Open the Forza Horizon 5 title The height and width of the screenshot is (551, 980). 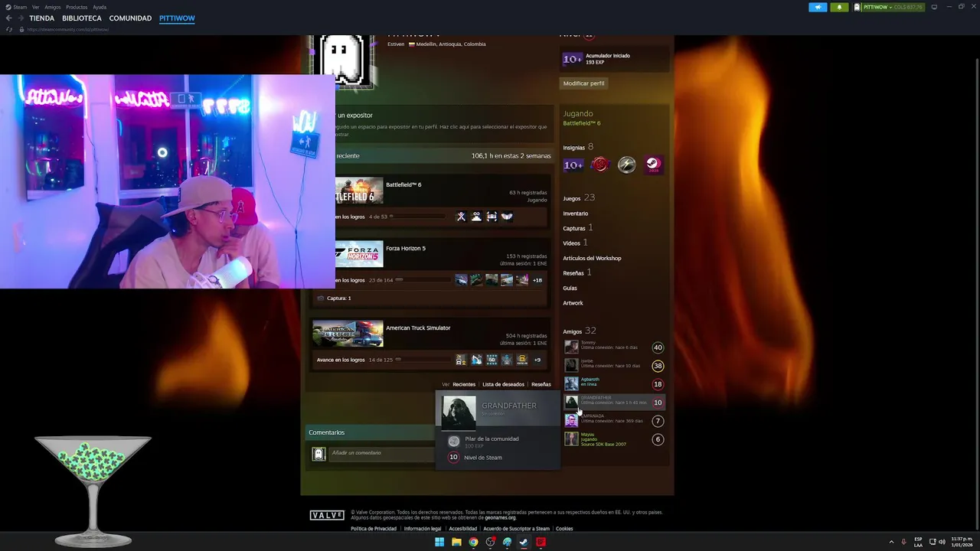[x=406, y=248]
